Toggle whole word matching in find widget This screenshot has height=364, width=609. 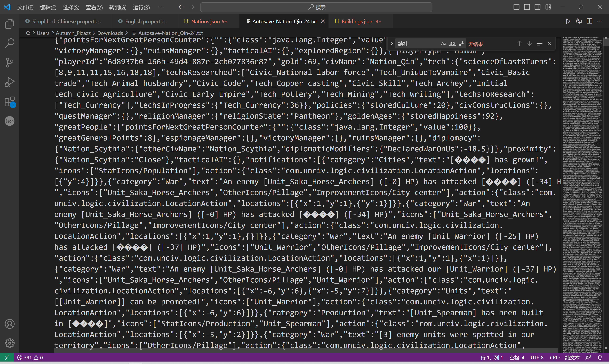(x=453, y=43)
